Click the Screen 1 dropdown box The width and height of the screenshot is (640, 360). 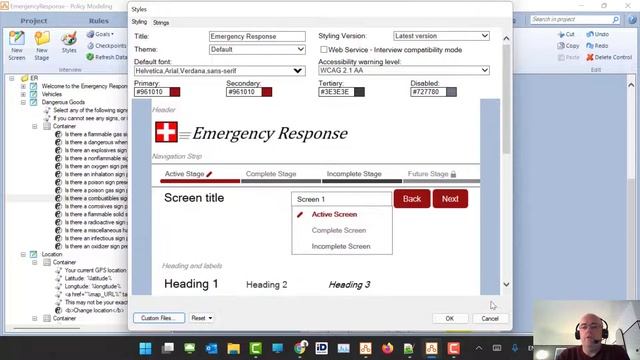(x=342, y=199)
